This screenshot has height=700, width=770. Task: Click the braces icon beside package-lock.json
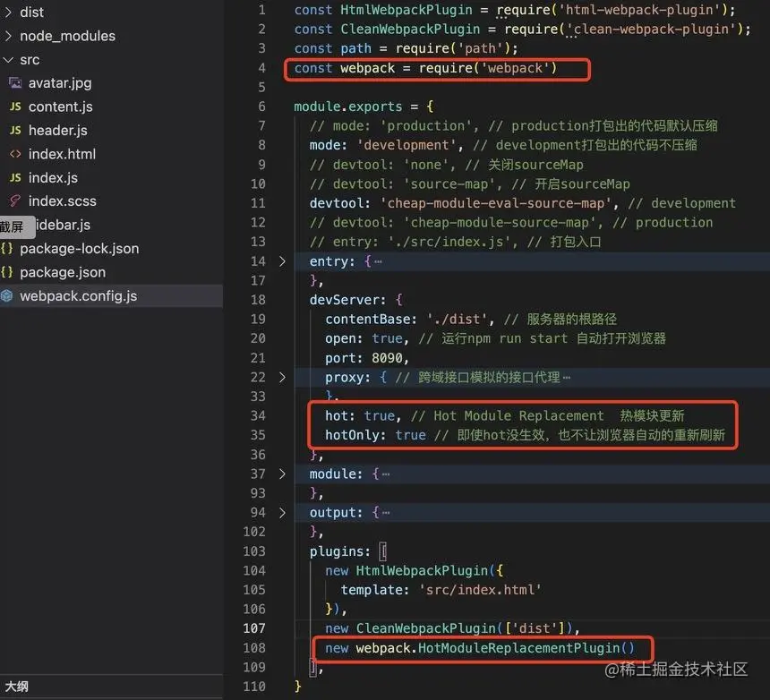[x=7, y=248]
